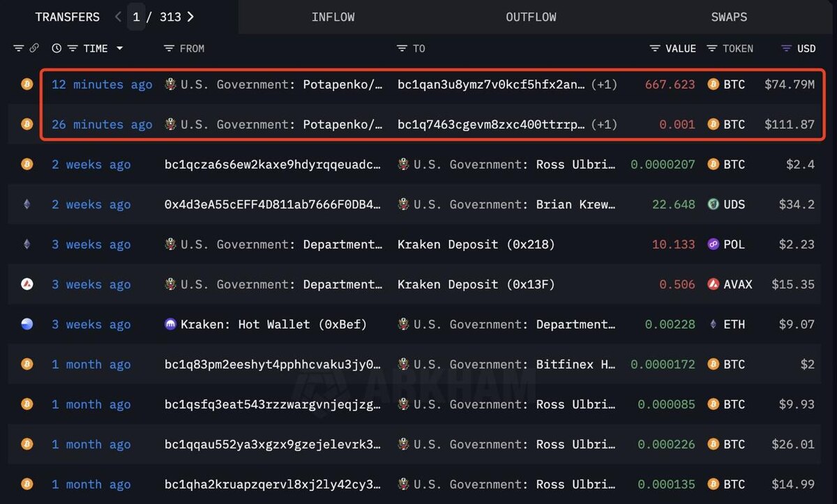This screenshot has width=837, height=504.
Task: Open the 26 minutes ago transaction link
Action: point(102,124)
